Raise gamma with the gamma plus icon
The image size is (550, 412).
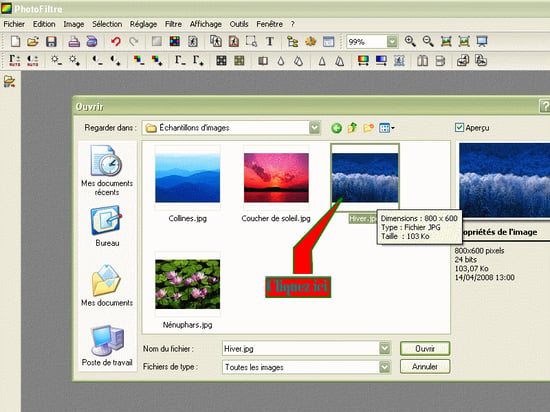[x=198, y=61]
